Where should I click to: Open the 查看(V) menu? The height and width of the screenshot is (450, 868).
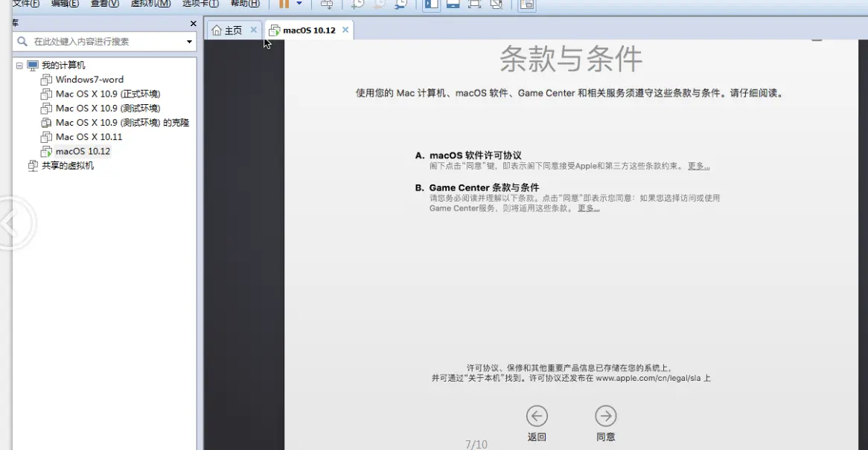pyautogui.click(x=105, y=3)
